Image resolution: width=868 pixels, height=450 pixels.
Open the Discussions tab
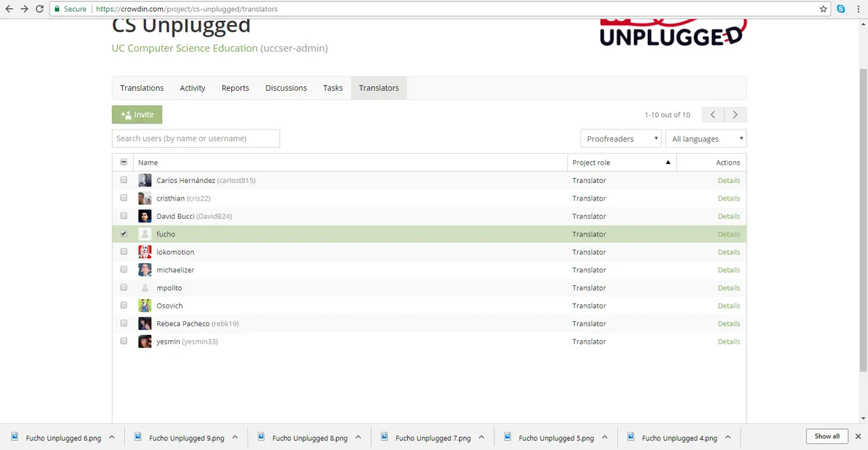(286, 88)
